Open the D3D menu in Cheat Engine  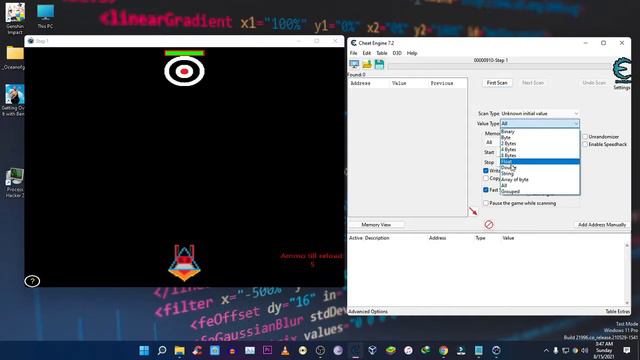point(397,53)
